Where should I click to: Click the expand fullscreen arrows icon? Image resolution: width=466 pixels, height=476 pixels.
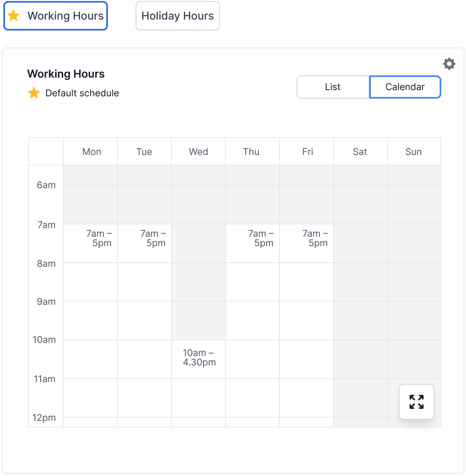coord(417,402)
